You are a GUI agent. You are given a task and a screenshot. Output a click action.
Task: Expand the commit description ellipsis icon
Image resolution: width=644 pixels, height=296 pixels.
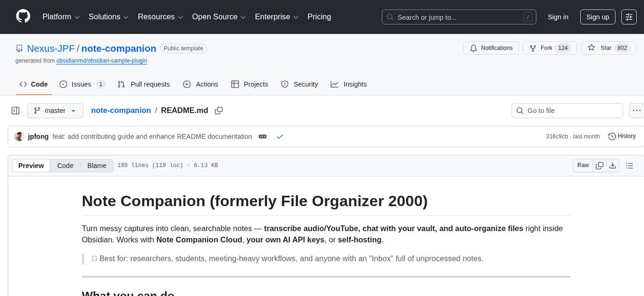(262, 137)
